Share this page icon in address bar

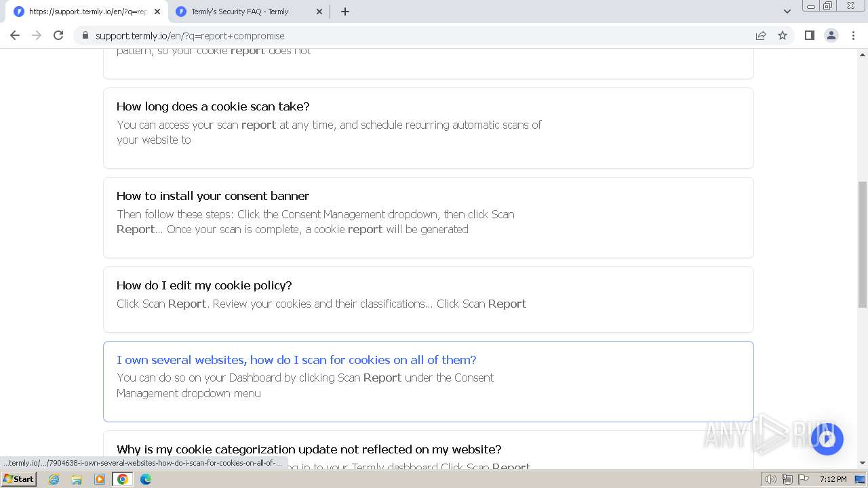761,35
